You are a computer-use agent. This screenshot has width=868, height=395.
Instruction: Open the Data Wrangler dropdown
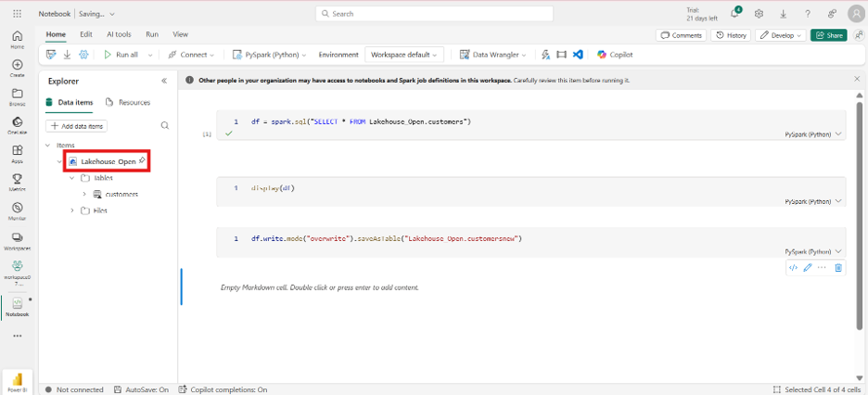pyautogui.click(x=492, y=55)
